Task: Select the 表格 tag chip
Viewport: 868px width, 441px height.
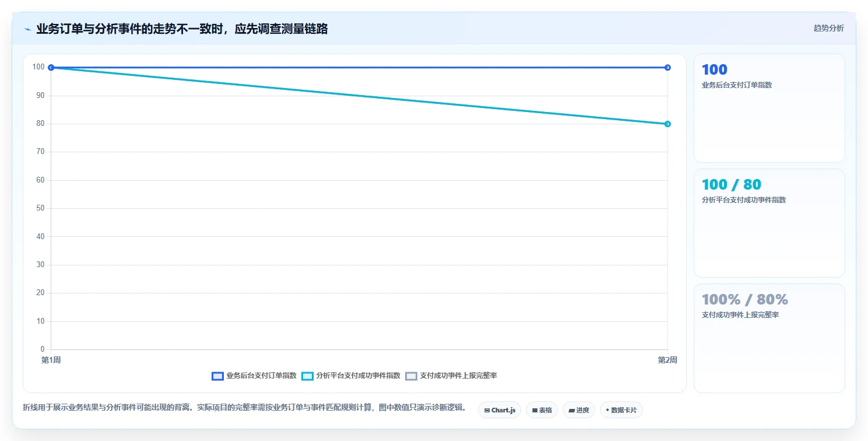Action: click(x=542, y=410)
